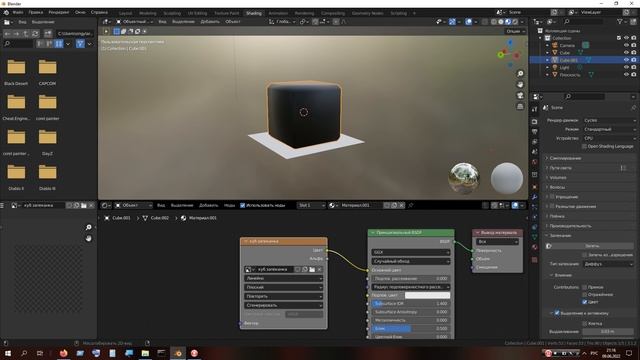Zoom icon in the image editor panel
This screenshot has width=640, height=360.
tap(89, 227)
